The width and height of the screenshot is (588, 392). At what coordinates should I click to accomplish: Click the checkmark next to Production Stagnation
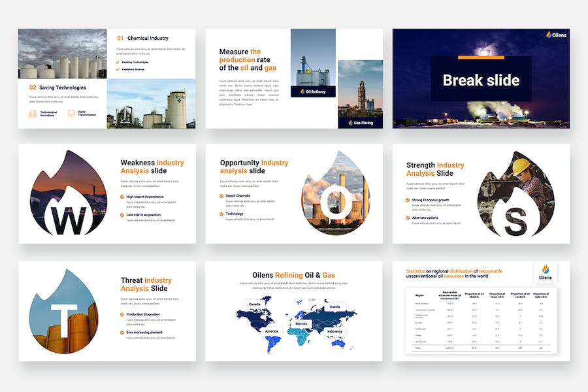(x=122, y=315)
